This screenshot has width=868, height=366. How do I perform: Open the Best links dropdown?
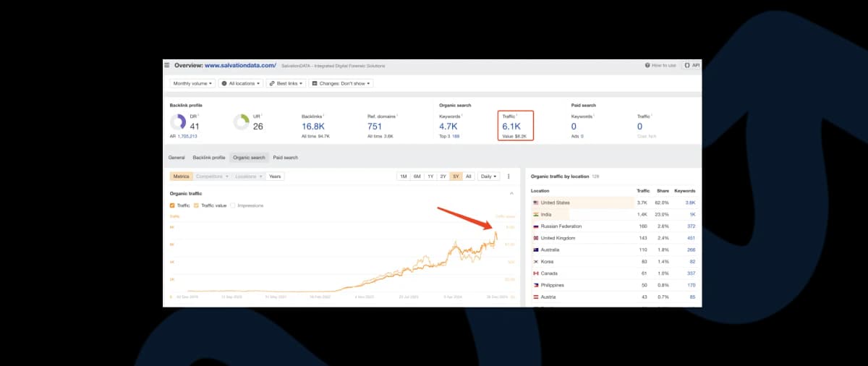coord(286,83)
